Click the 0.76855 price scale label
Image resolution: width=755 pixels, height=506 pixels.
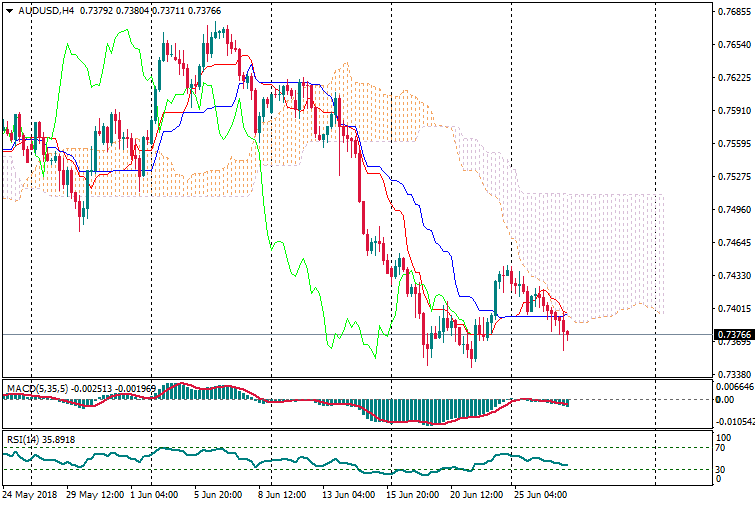click(735, 12)
